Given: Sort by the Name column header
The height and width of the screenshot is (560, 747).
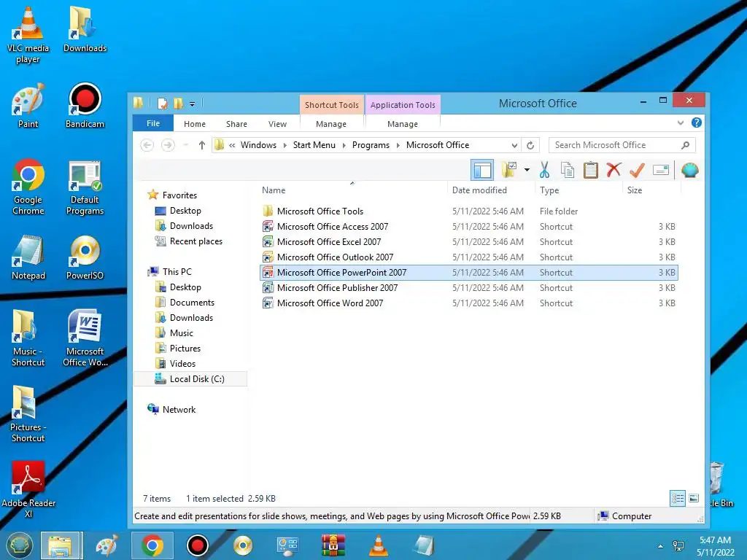Looking at the screenshot, I should (x=274, y=190).
